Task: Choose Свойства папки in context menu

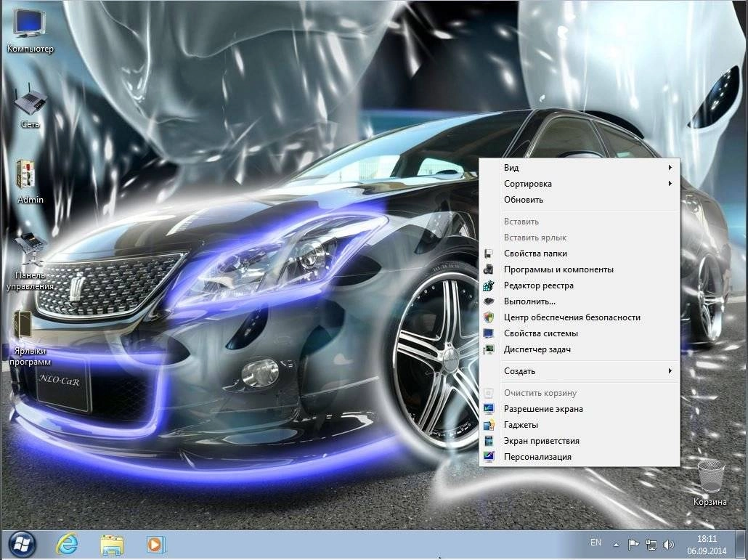Action: tap(579, 253)
